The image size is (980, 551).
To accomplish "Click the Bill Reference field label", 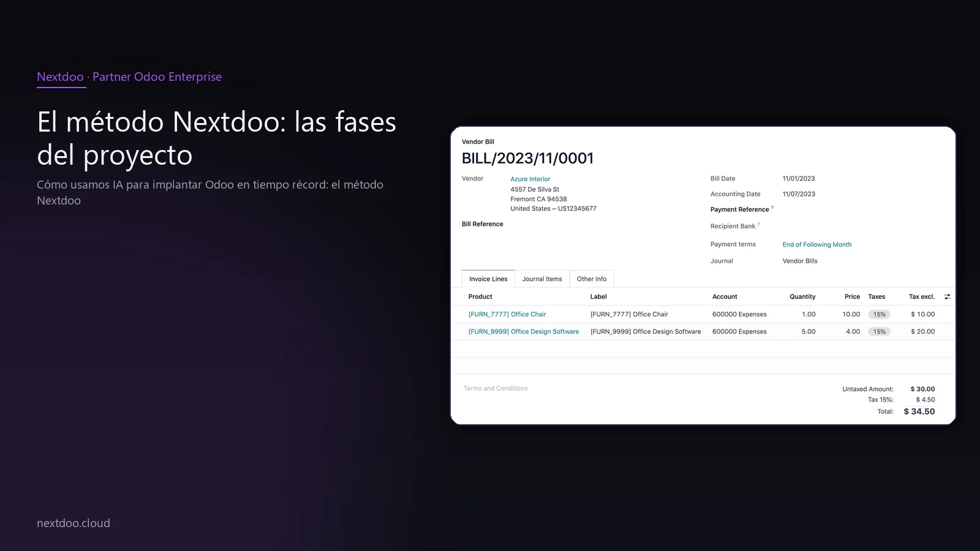I will [482, 224].
